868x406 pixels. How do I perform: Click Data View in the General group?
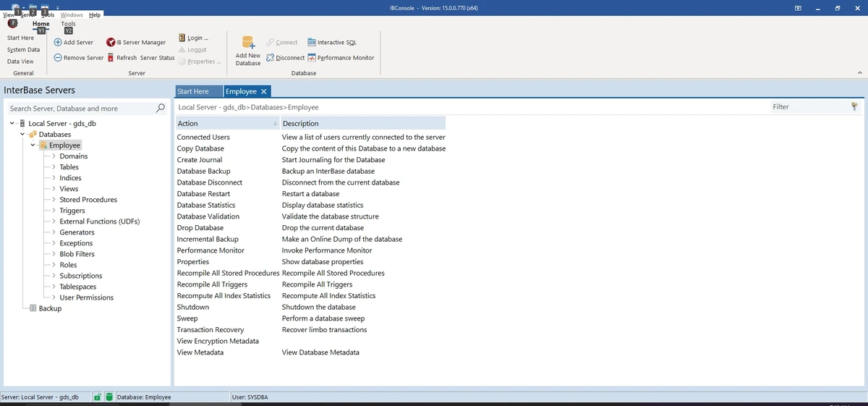(x=20, y=62)
